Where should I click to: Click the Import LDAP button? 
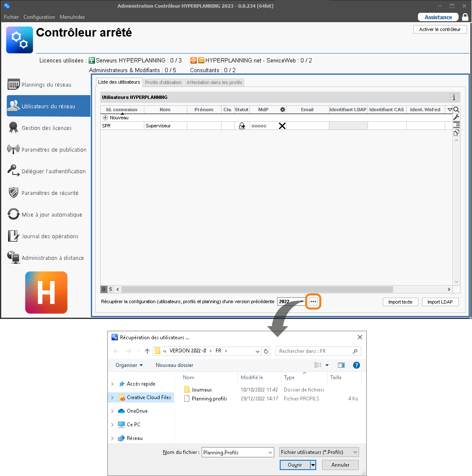pos(440,302)
